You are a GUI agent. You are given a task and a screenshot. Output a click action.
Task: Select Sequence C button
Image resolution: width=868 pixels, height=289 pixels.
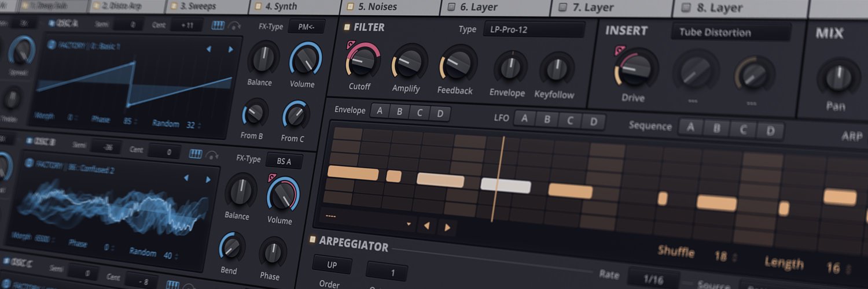tap(743, 129)
